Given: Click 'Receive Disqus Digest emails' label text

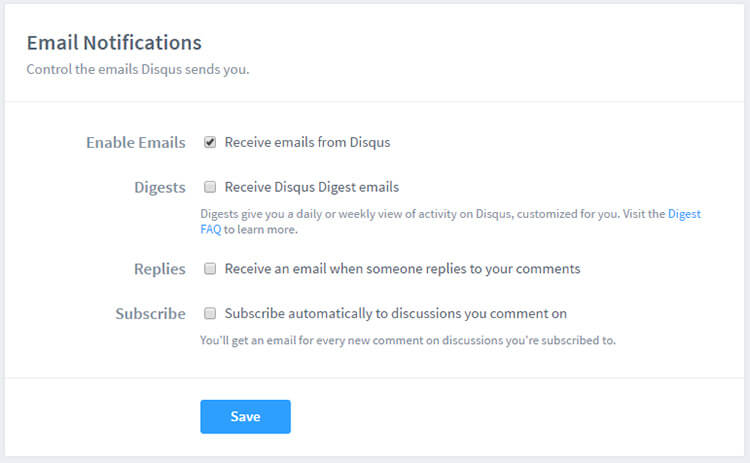Looking at the screenshot, I should [312, 187].
